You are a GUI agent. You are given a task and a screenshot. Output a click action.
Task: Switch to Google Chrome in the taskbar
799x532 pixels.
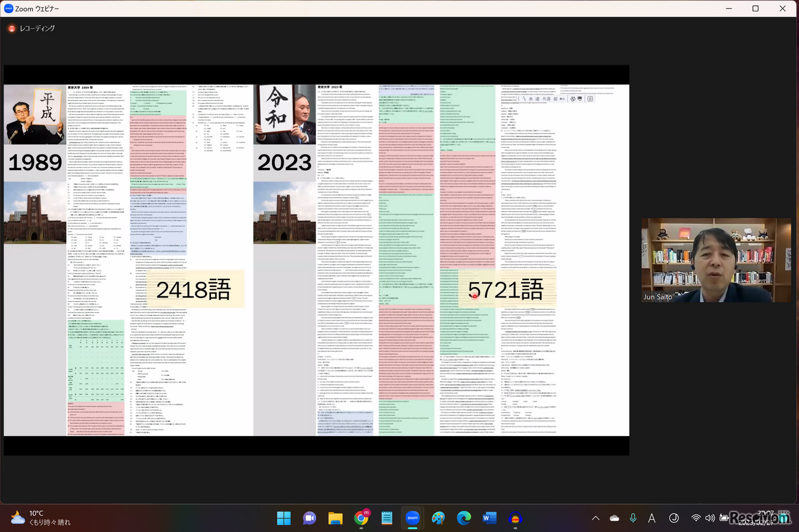click(x=361, y=518)
